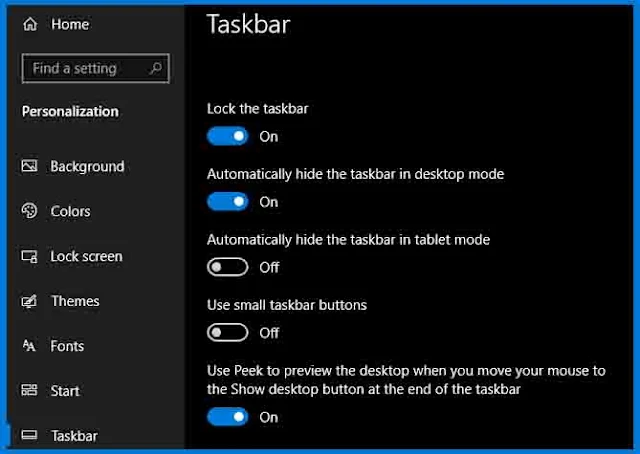Click the Lock screen icon
Image resolution: width=640 pixels, height=454 pixels.
(29, 256)
